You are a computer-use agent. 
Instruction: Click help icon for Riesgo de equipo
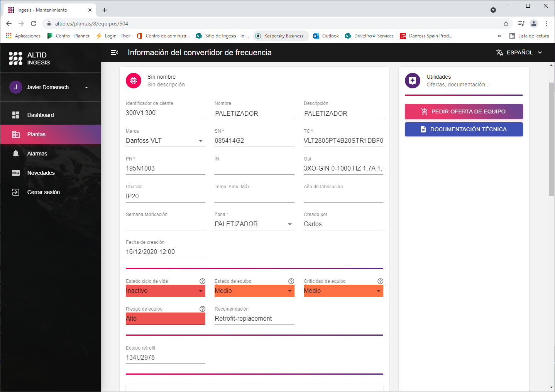(202, 309)
